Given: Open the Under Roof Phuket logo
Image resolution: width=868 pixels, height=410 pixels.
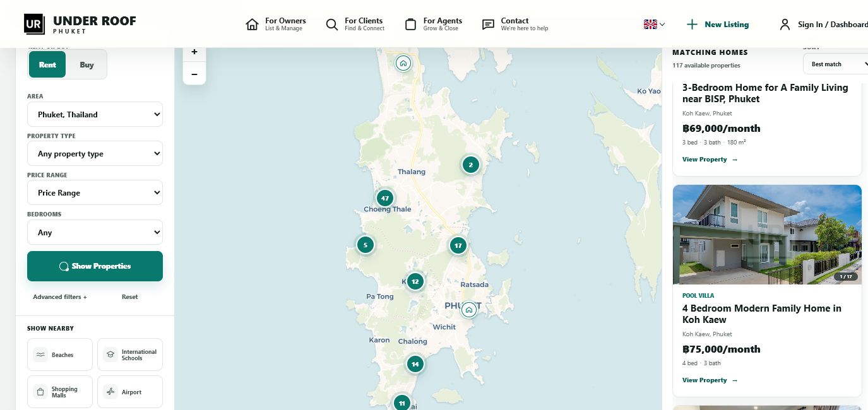Looking at the screenshot, I should point(80,24).
